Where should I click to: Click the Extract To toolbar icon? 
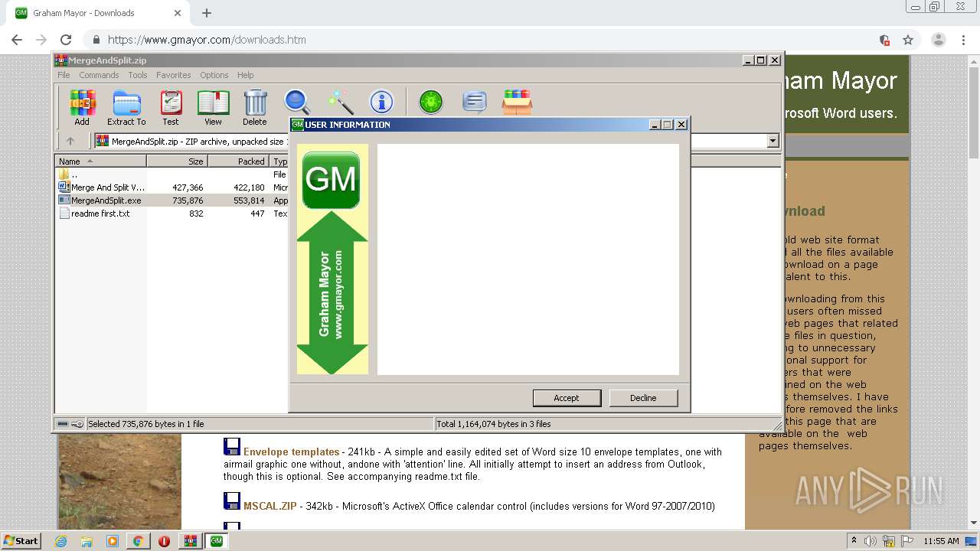pos(126,108)
